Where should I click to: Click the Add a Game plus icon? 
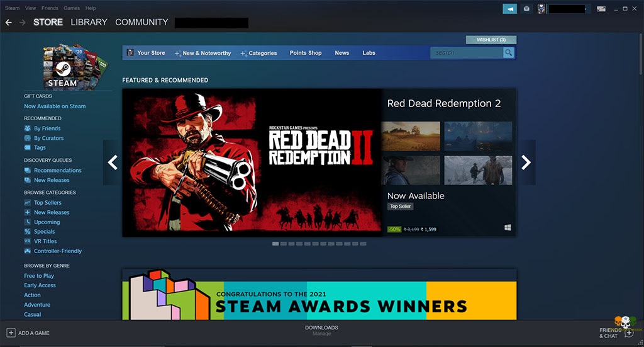click(x=11, y=333)
